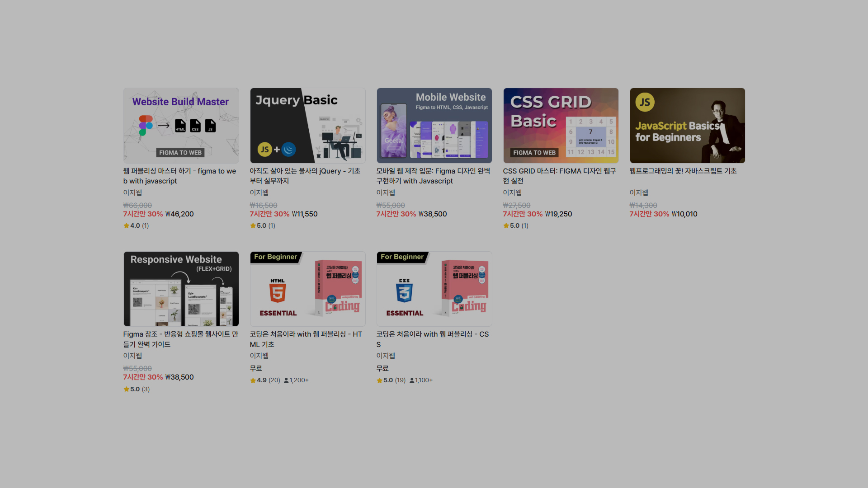This screenshot has height=488, width=868.
Task: Click the 웹프로그래밍의 꽃! 자바스크립트 기초 title
Action: (683, 171)
